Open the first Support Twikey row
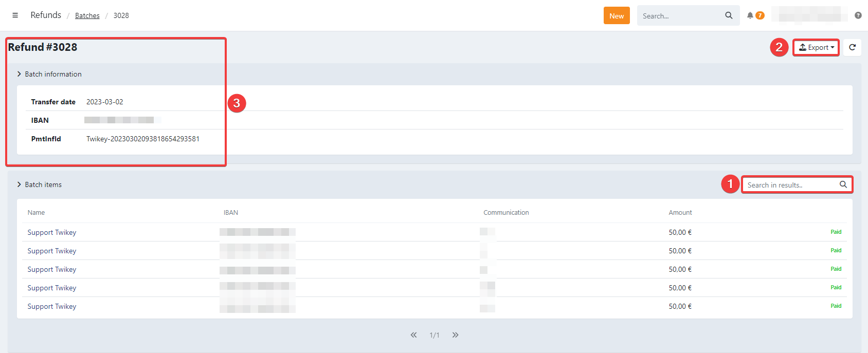 point(52,232)
